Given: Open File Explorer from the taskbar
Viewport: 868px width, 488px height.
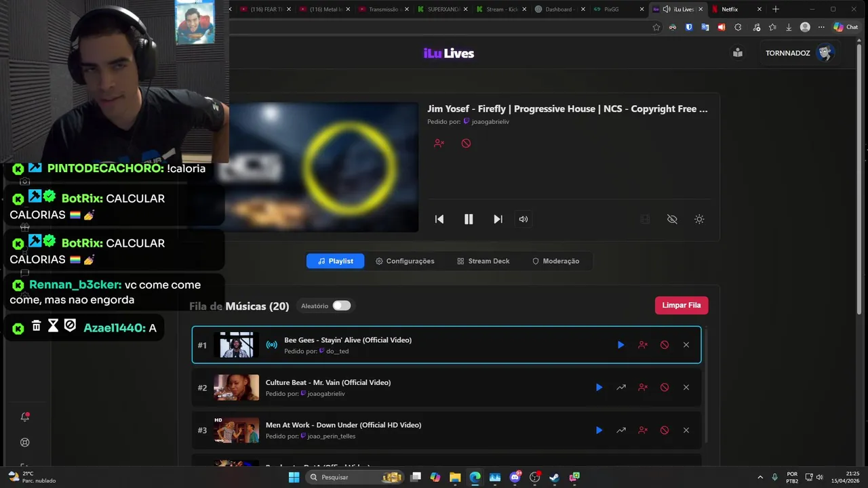Looking at the screenshot, I should [x=455, y=477].
